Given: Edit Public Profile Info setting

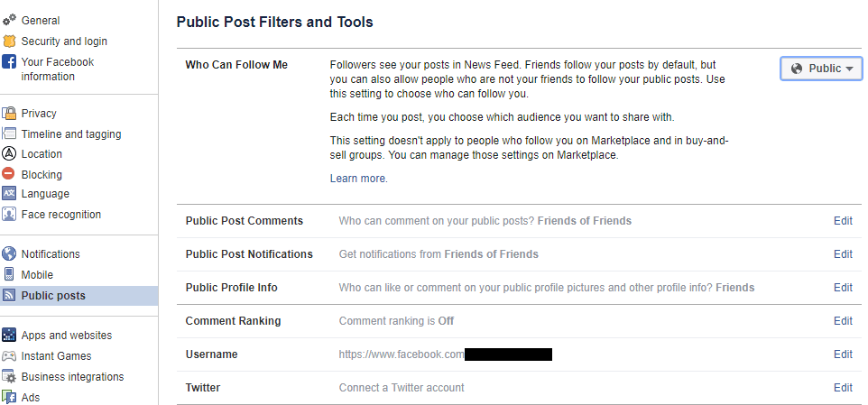Looking at the screenshot, I should [843, 288].
